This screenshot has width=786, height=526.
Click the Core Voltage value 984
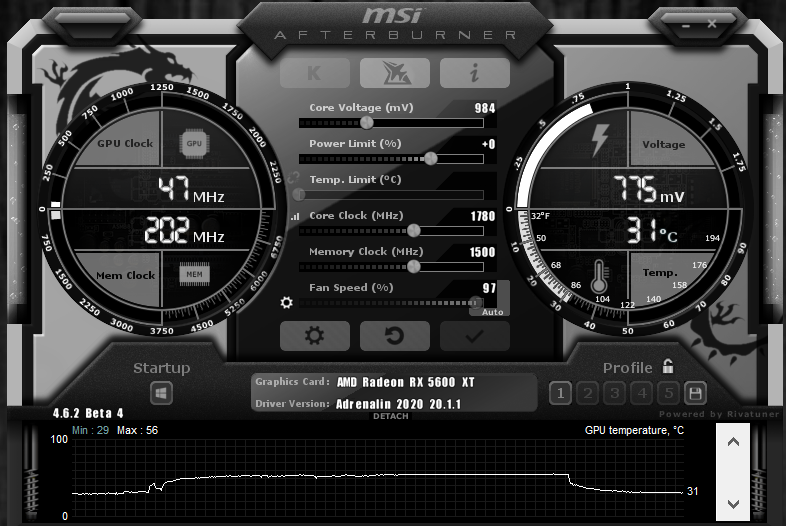(x=485, y=108)
